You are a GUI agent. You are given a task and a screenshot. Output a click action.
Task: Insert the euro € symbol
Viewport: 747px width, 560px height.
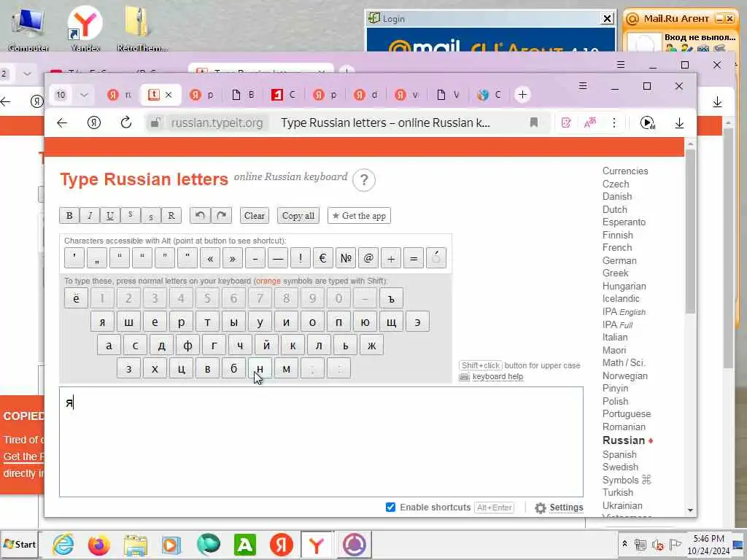click(x=322, y=258)
